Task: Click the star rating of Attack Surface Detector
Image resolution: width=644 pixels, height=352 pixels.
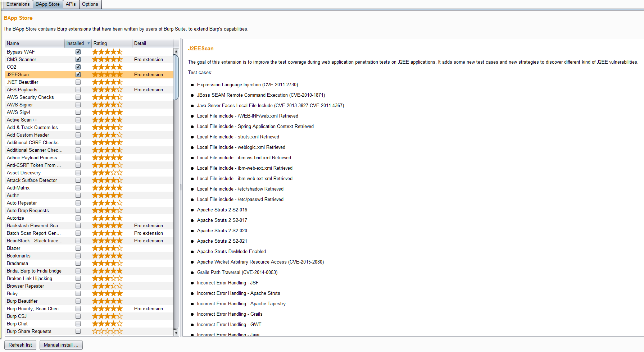Action: (x=107, y=180)
